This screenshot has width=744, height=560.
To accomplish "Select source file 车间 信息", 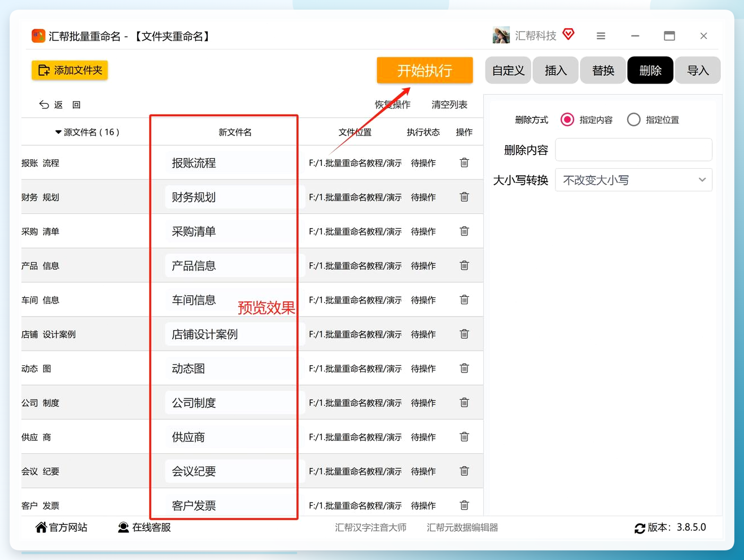I will click(x=40, y=300).
